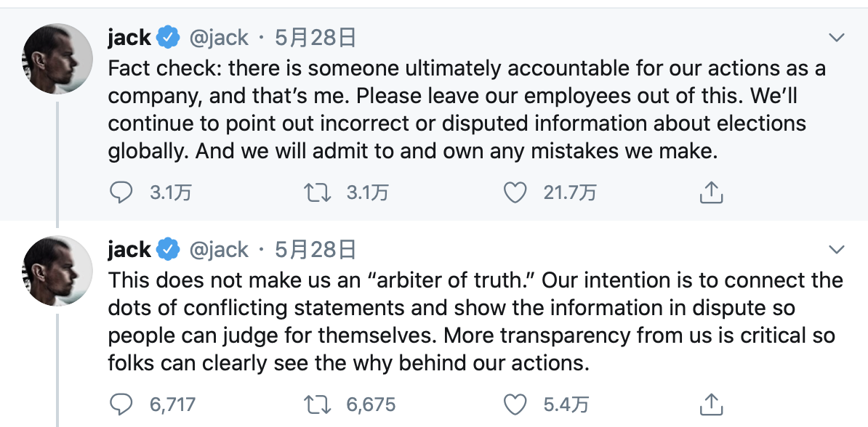Toggle the heart on the second tweet
The height and width of the screenshot is (427, 868).
[x=515, y=402]
